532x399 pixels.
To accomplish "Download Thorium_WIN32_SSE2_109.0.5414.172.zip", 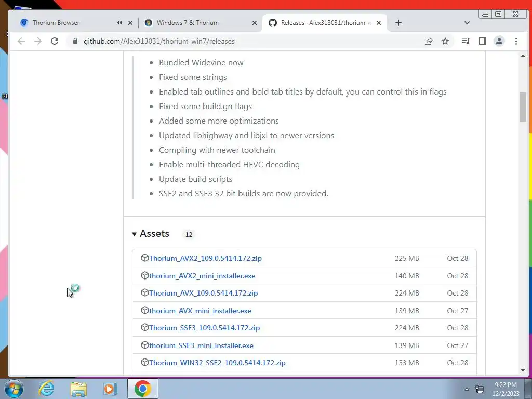I will 217,363.
